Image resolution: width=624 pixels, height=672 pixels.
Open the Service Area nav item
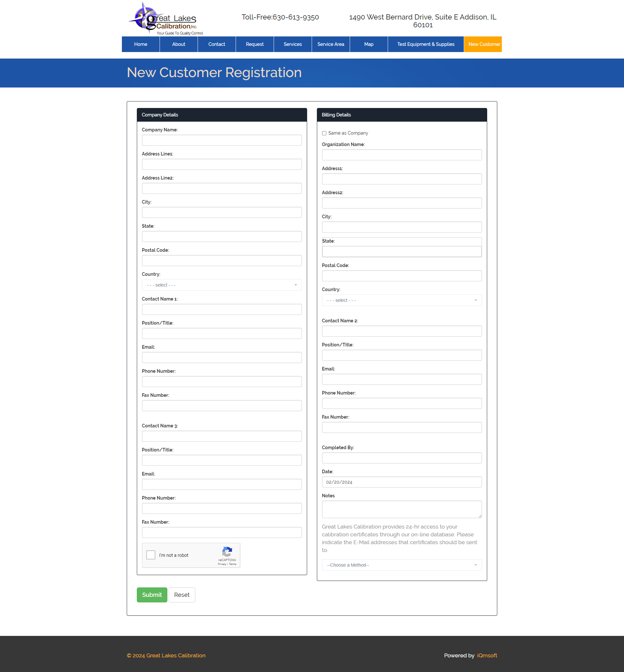pyautogui.click(x=331, y=44)
